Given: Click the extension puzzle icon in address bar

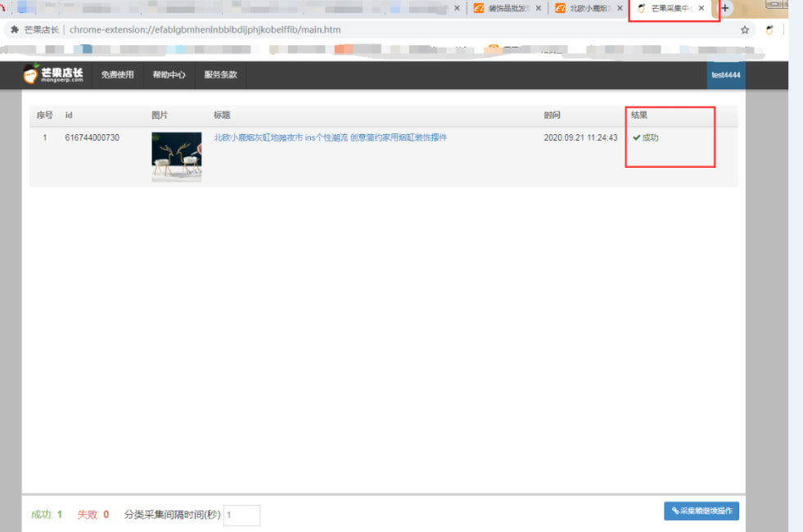Looking at the screenshot, I should 15,29.
